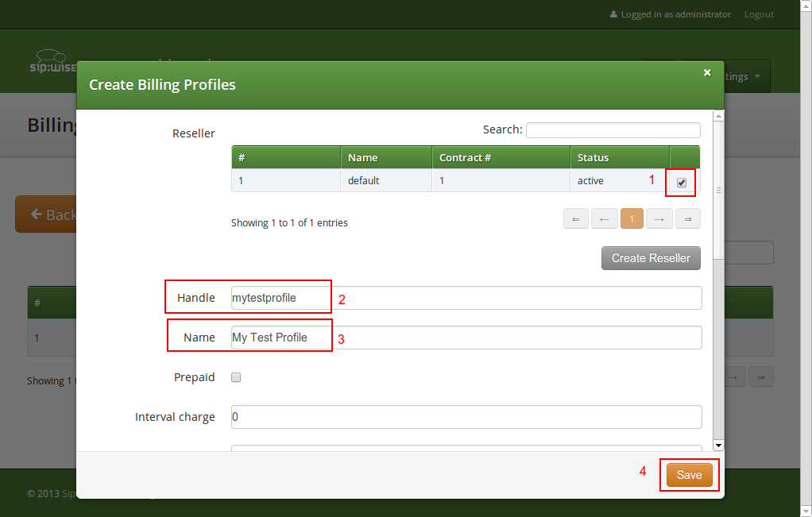Select page 1 in the reseller pagination

[x=632, y=218]
